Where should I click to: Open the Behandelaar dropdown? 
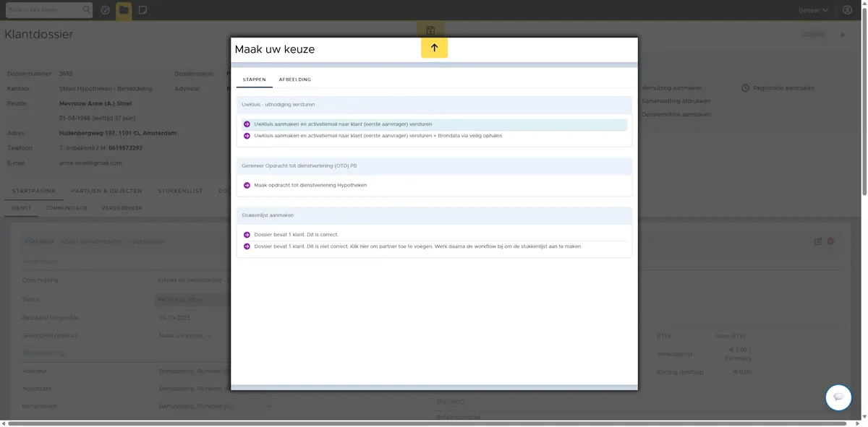[x=216, y=407]
